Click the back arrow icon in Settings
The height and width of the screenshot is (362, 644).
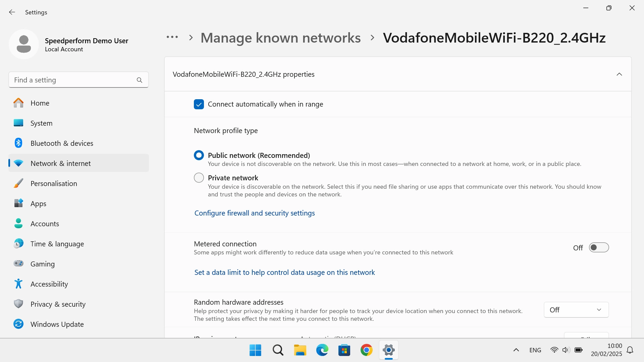(12, 12)
